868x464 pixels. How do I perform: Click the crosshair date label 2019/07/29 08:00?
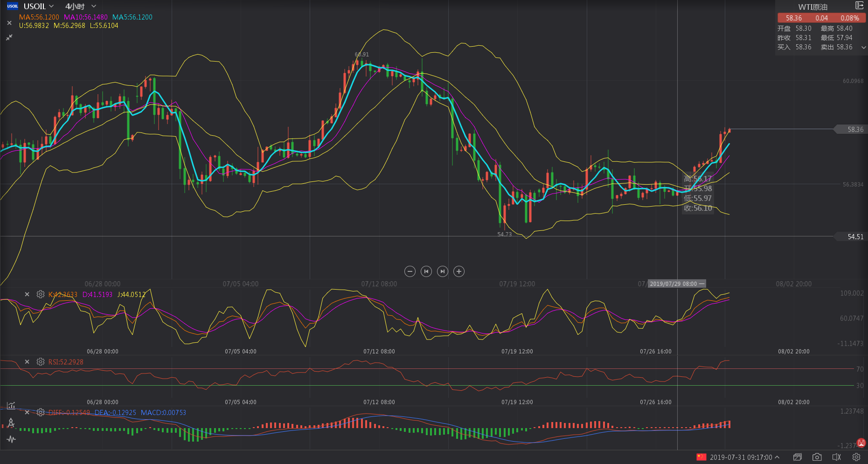[677, 284]
